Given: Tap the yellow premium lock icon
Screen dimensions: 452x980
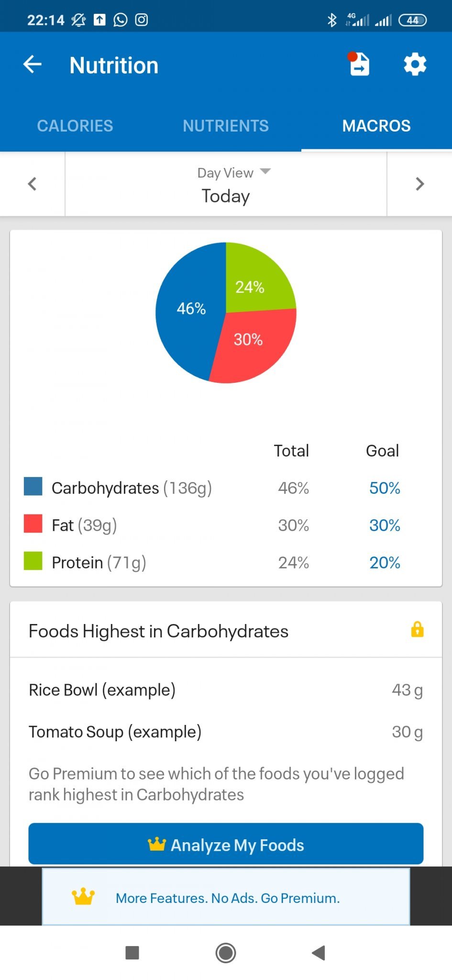Looking at the screenshot, I should pyautogui.click(x=417, y=630).
